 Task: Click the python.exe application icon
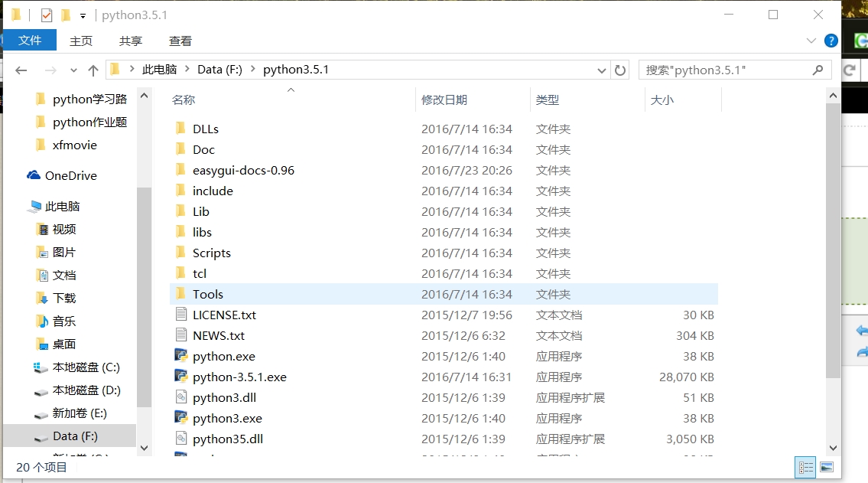coord(181,356)
